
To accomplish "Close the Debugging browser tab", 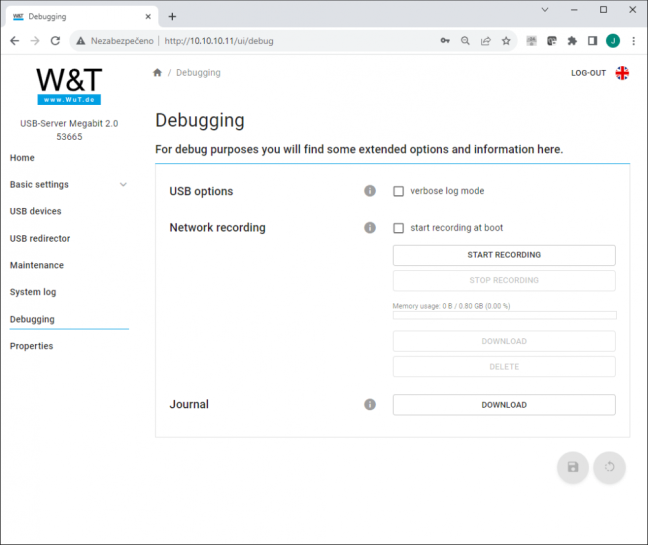I will tap(148, 17).
